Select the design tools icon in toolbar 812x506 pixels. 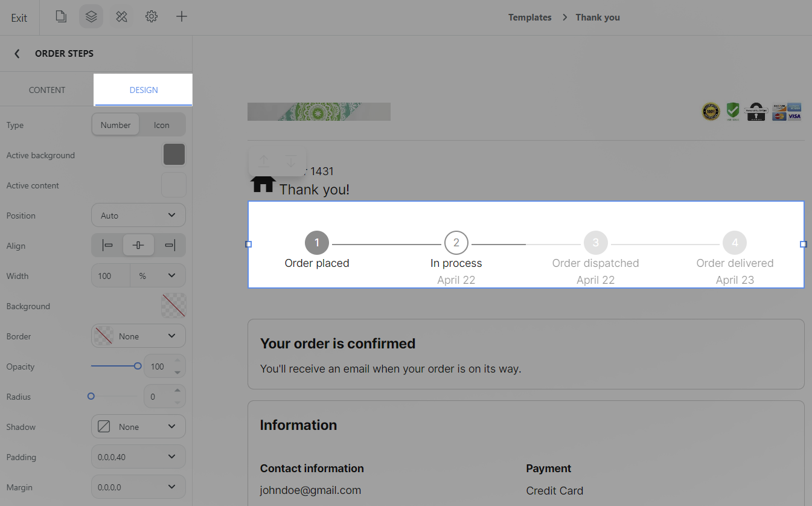click(x=121, y=17)
